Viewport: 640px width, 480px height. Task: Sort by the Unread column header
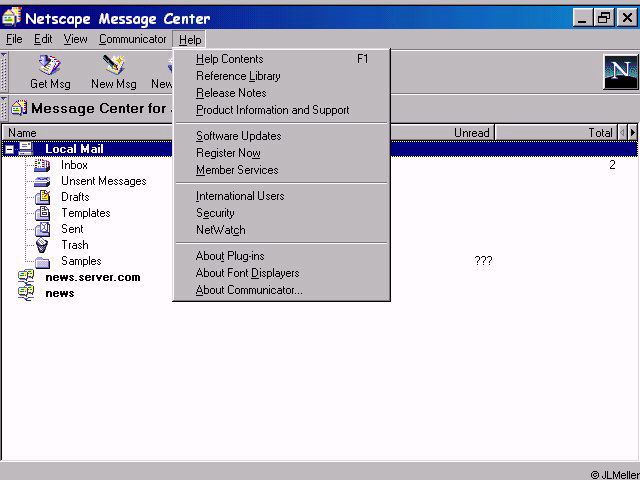coord(442,133)
